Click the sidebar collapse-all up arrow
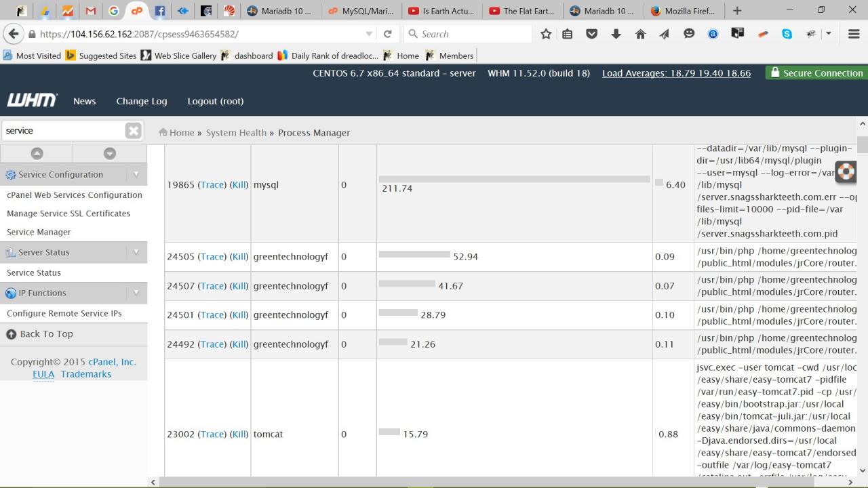 [37, 154]
